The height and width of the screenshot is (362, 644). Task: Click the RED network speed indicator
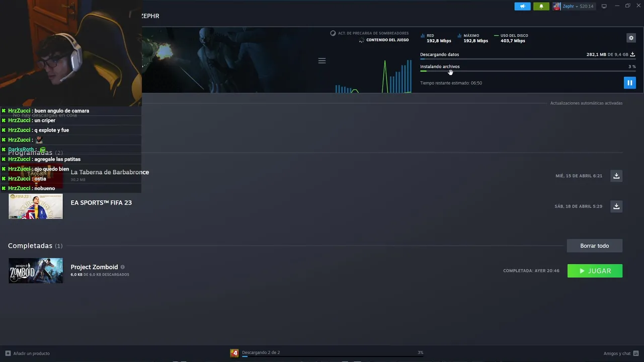(x=436, y=38)
